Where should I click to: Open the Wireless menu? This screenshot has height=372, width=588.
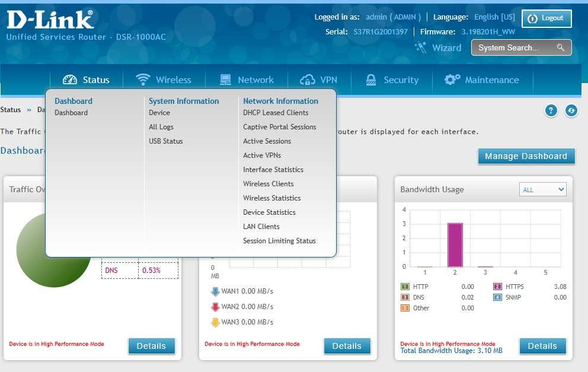164,80
